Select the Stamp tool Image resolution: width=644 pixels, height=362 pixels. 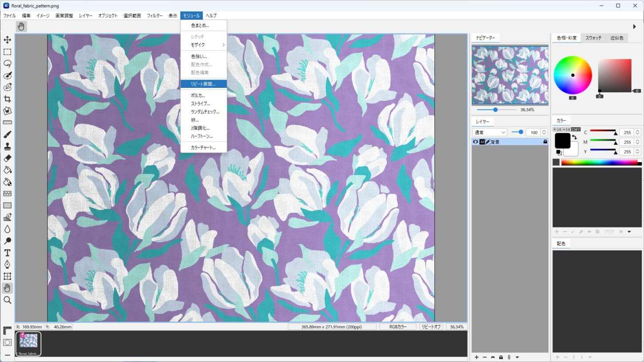click(x=8, y=146)
